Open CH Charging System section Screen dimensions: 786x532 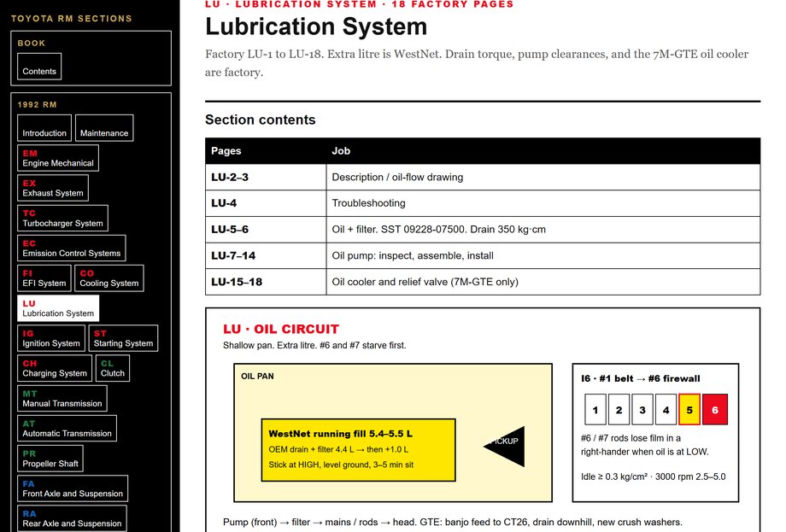pos(55,369)
